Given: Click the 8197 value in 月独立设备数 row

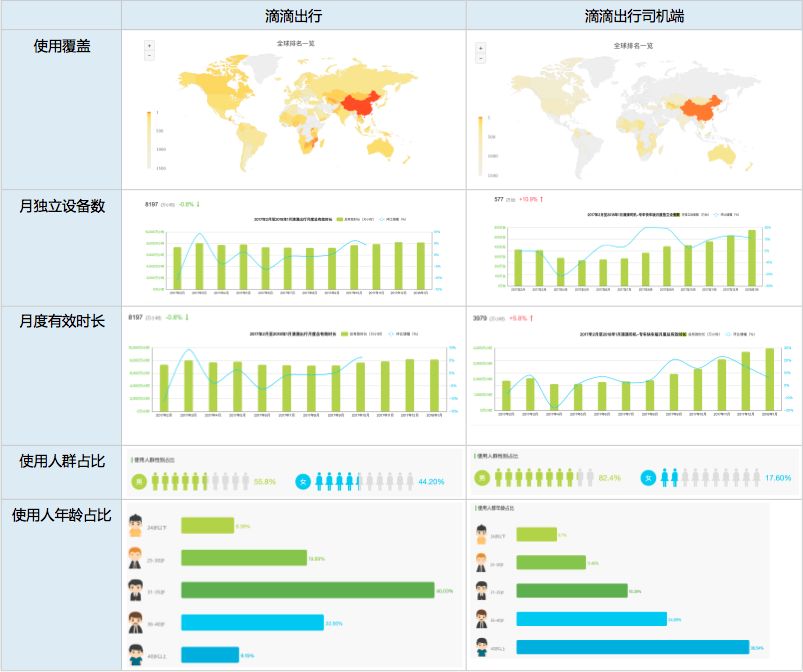Looking at the screenshot, I should coord(152,204).
